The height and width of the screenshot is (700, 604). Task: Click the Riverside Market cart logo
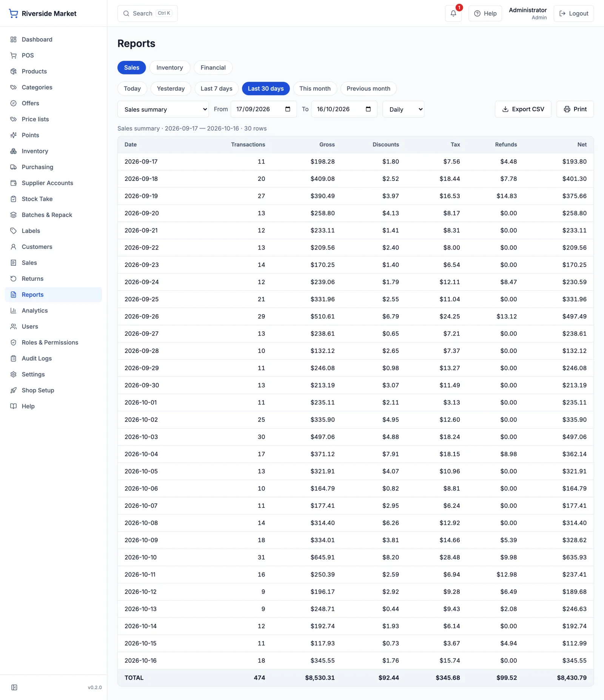pos(14,14)
